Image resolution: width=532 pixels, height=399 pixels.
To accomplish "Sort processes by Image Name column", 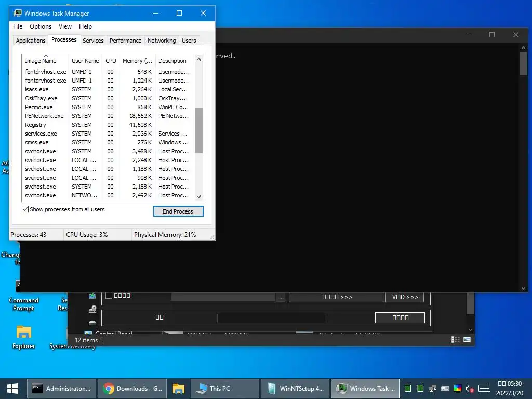I will click(45, 61).
